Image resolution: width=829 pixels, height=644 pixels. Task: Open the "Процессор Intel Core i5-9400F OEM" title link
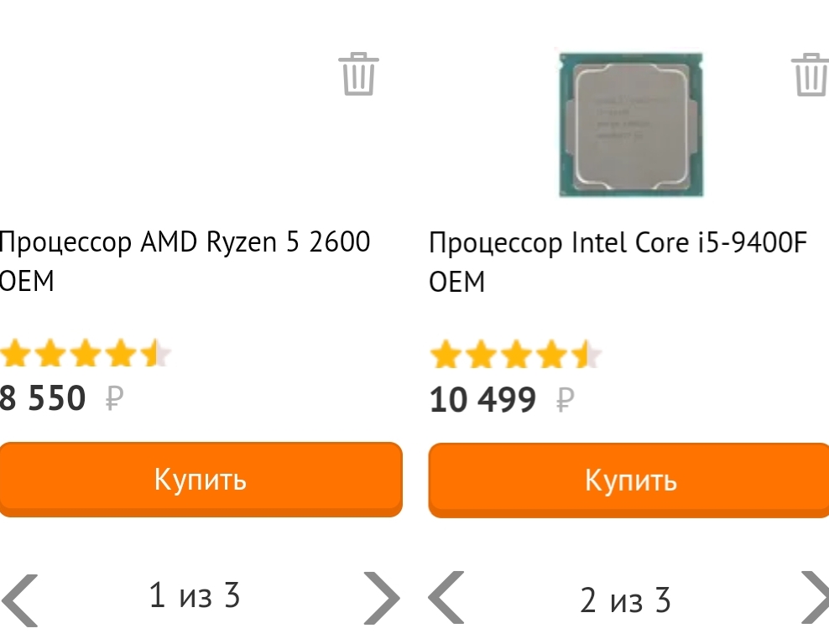pyautogui.click(x=618, y=261)
